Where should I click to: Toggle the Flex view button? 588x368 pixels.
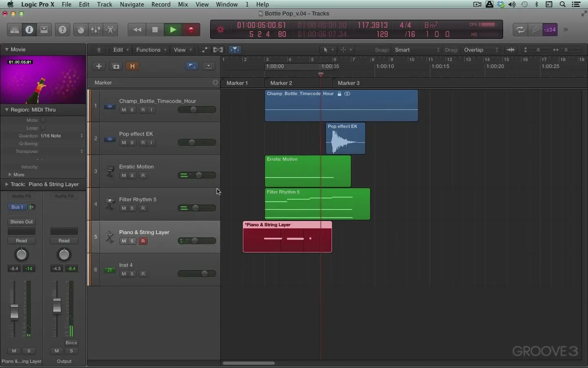(218, 50)
